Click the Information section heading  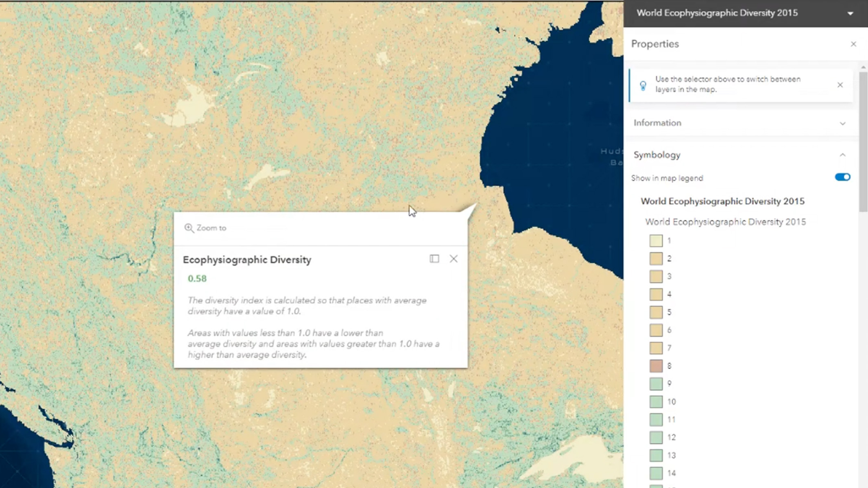click(x=657, y=123)
